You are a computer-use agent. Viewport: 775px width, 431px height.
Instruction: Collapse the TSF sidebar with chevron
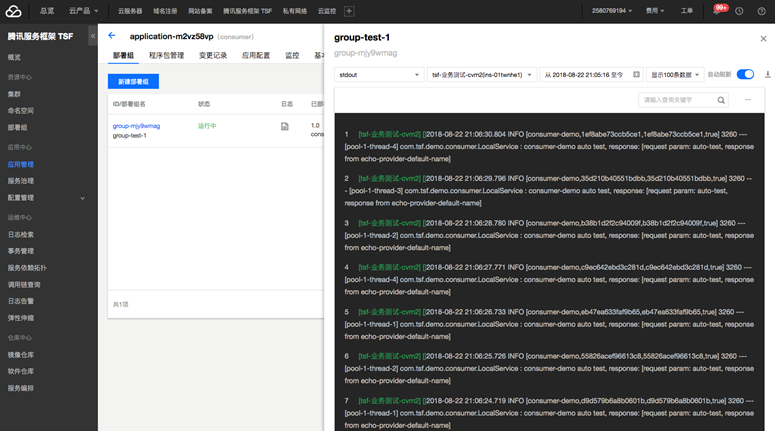(93, 36)
